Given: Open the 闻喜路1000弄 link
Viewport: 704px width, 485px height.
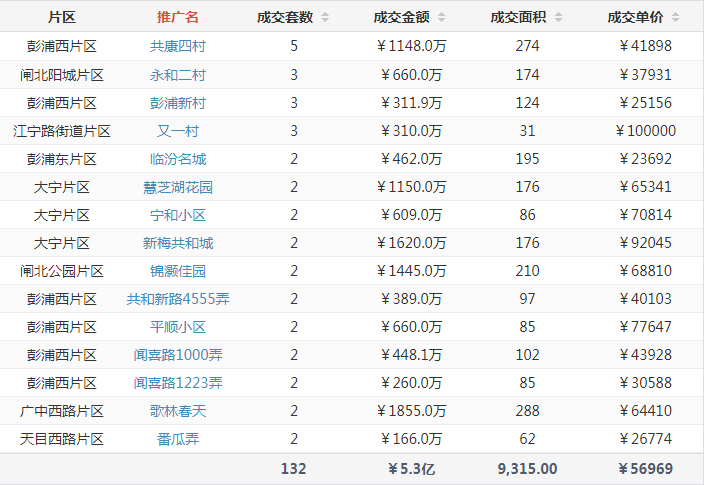Looking at the screenshot, I should (x=178, y=355).
